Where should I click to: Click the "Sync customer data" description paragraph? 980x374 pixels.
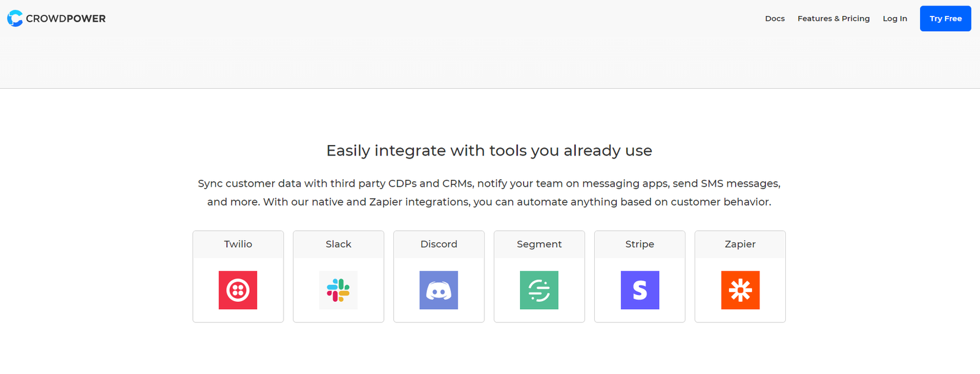pyautogui.click(x=489, y=193)
